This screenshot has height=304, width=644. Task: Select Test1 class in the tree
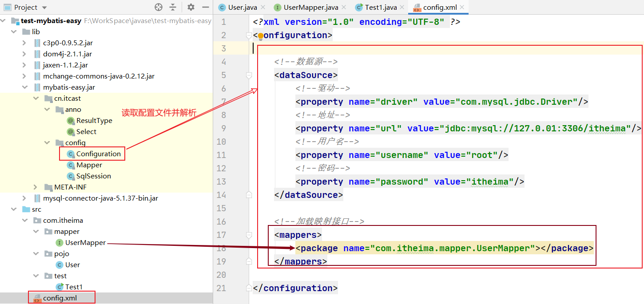tap(74, 287)
